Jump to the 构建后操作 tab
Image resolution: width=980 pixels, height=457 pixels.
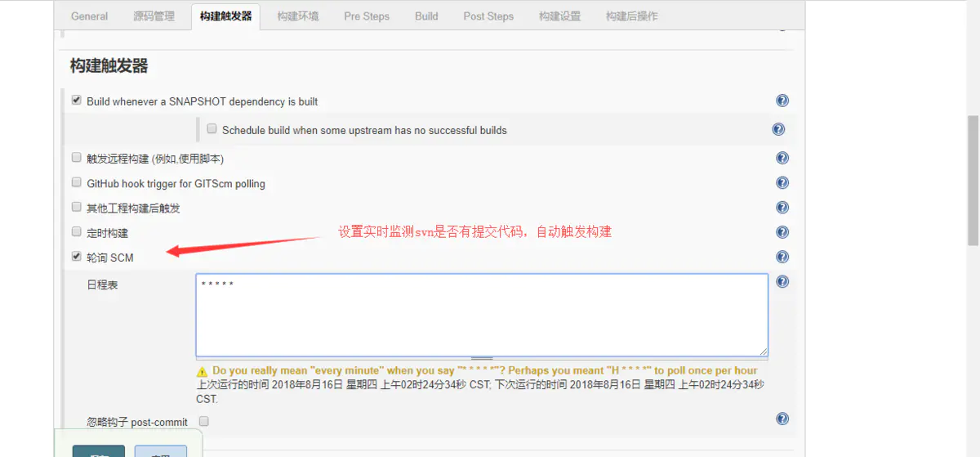(632, 16)
